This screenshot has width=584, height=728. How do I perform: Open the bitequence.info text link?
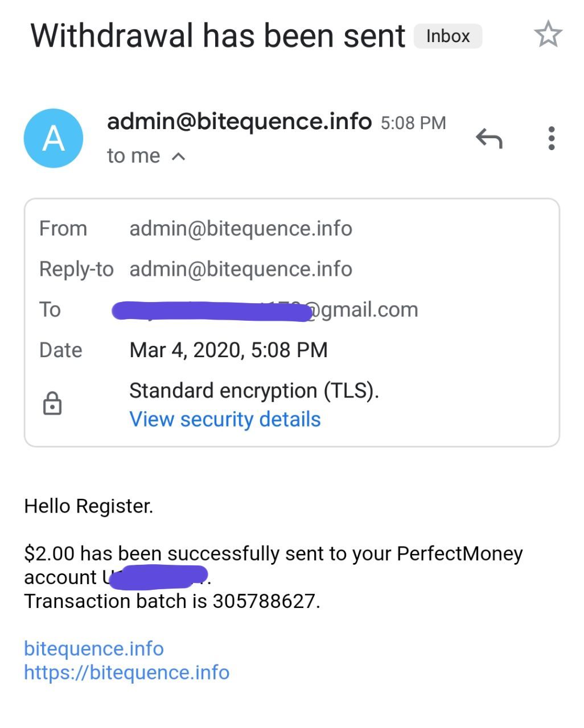94,648
